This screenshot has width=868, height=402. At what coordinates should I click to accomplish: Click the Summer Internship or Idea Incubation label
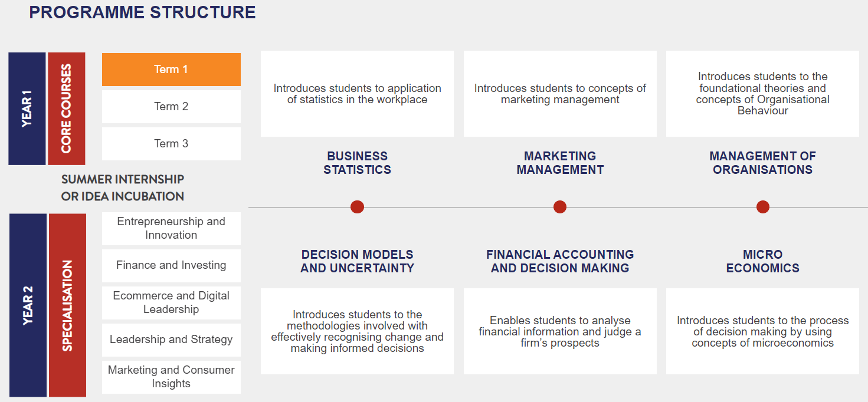[123, 187]
